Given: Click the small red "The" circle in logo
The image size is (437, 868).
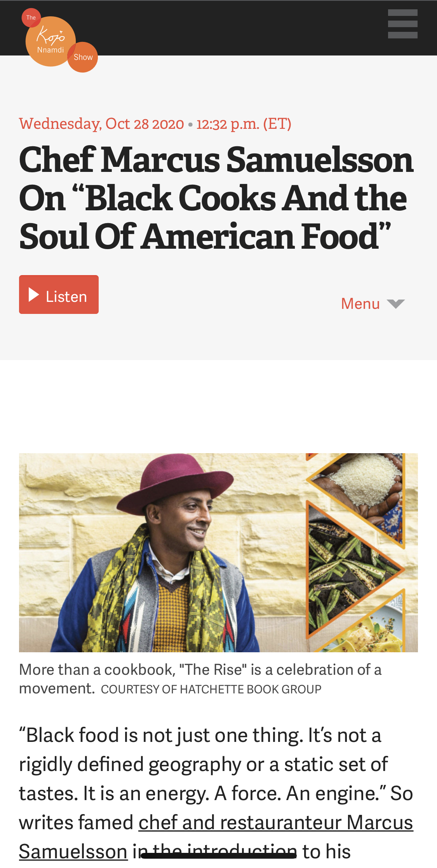Looking at the screenshot, I should pos(31,17).
